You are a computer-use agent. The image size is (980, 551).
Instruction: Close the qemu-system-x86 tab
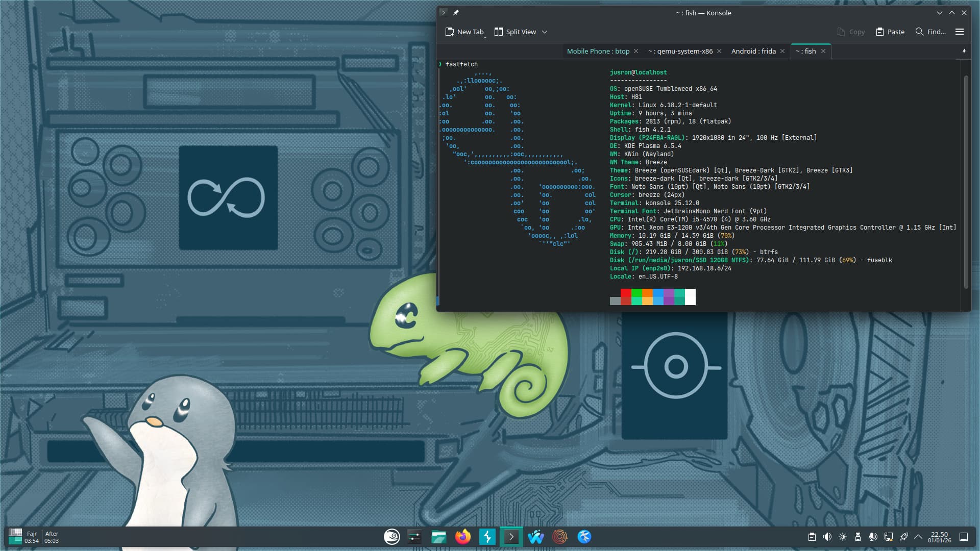719,51
